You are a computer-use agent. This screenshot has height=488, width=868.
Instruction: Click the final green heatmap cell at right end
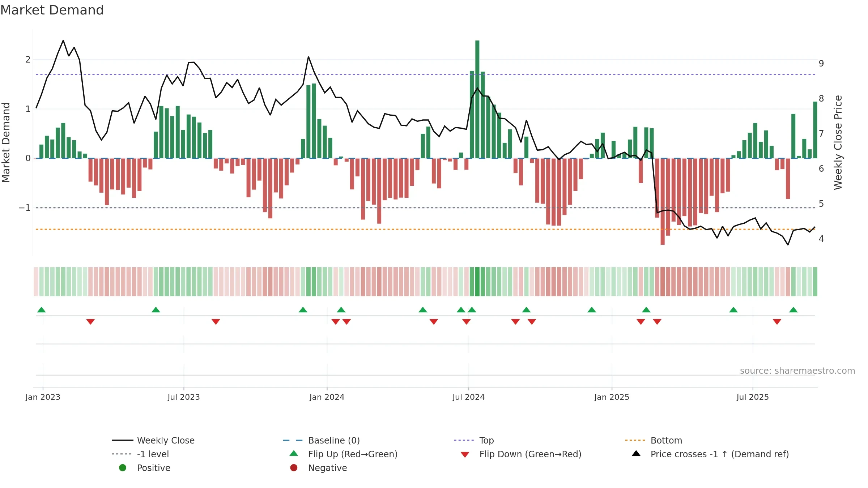click(815, 282)
